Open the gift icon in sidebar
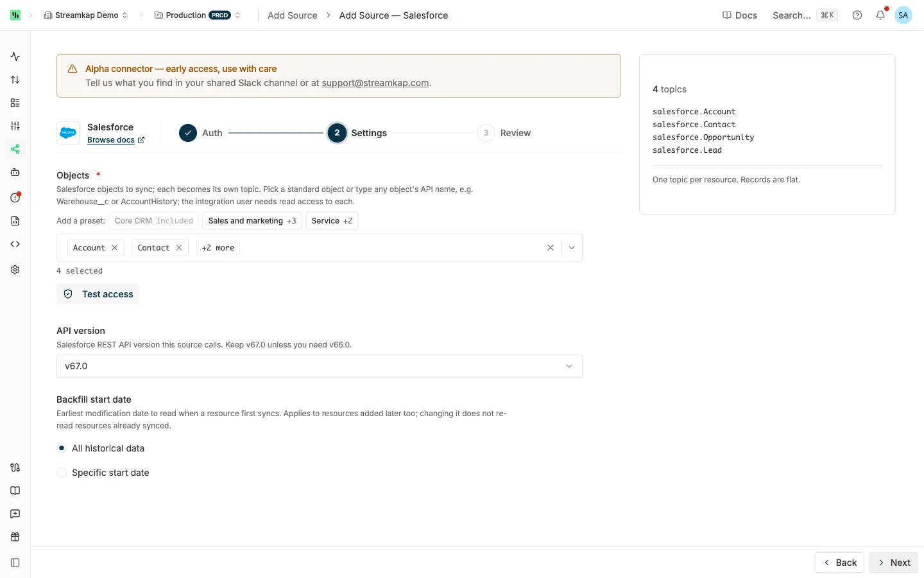Screen dimensions: 924x578 (15, 537)
